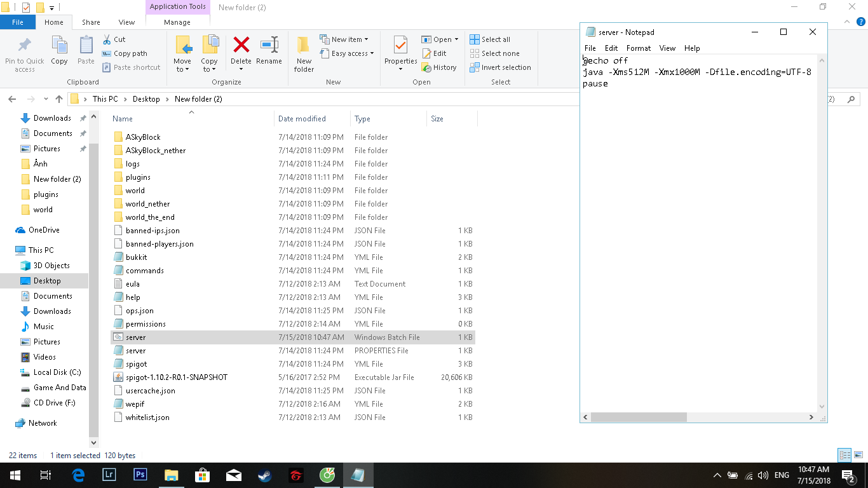The image size is (868, 488).
Task: Open the Format menu in Notepad
Action: [638, 48]
